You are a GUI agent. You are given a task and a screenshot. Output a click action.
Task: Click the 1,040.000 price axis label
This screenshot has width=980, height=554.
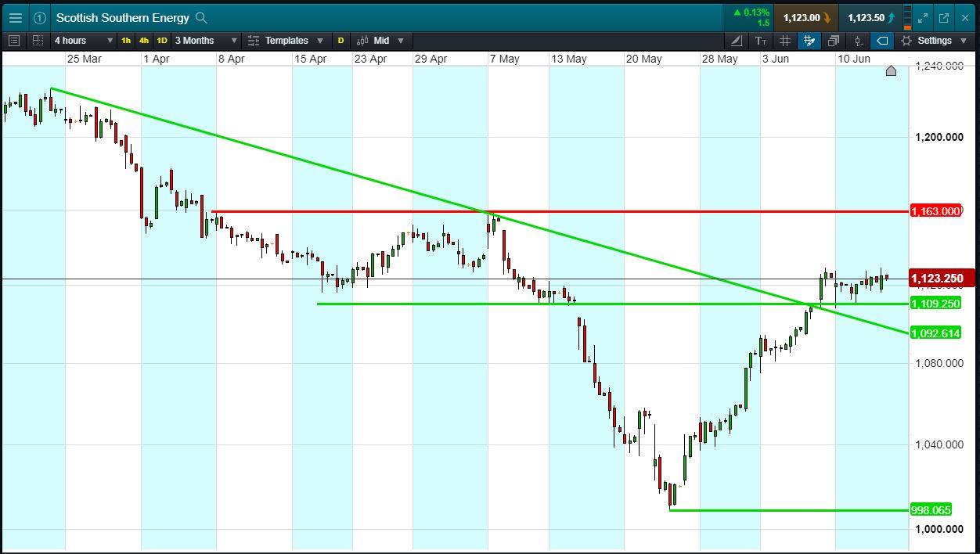click(x=939, y=444)
